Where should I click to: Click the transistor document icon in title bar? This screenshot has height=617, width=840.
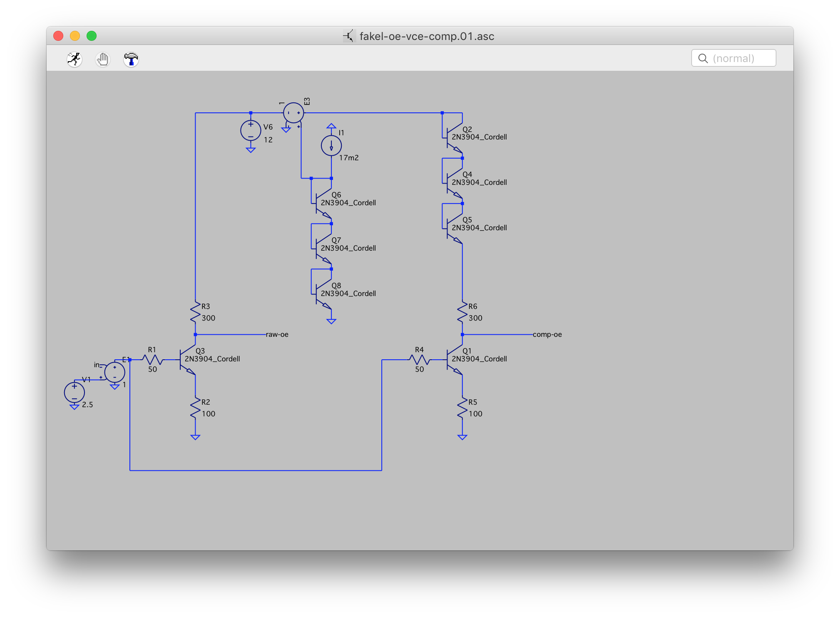(349, 36)
